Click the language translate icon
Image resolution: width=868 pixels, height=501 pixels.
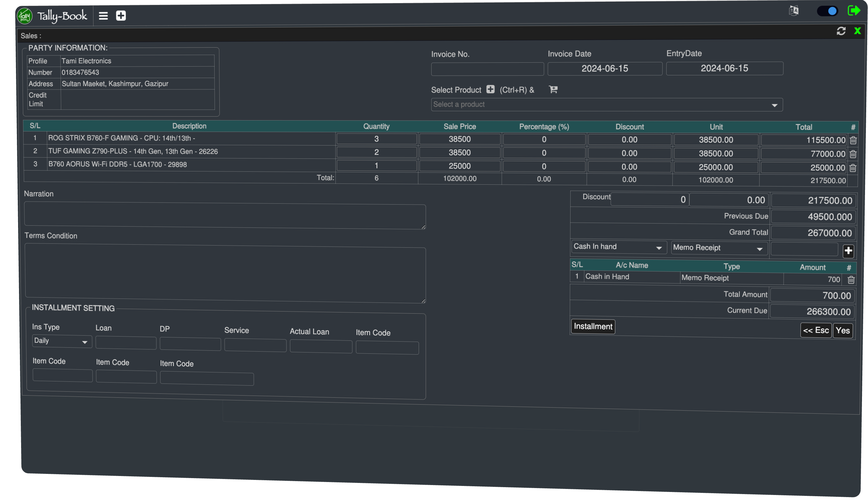(x=794, y=11)
